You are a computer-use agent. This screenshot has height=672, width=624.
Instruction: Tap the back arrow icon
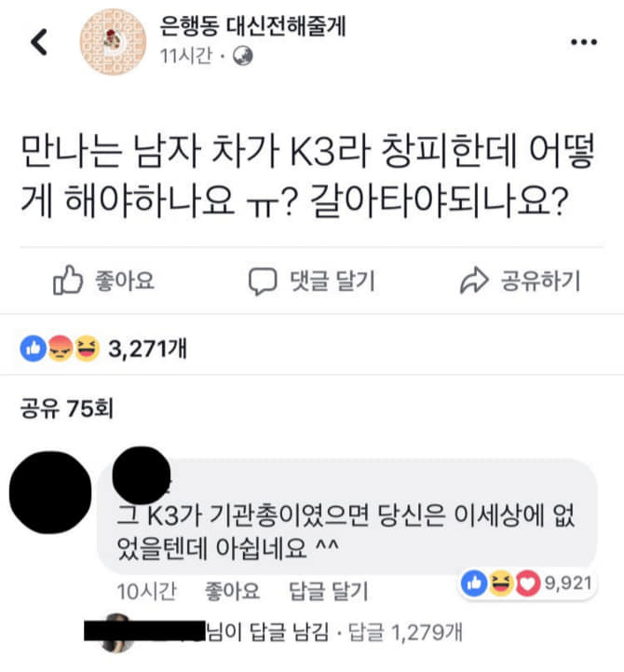39,42
